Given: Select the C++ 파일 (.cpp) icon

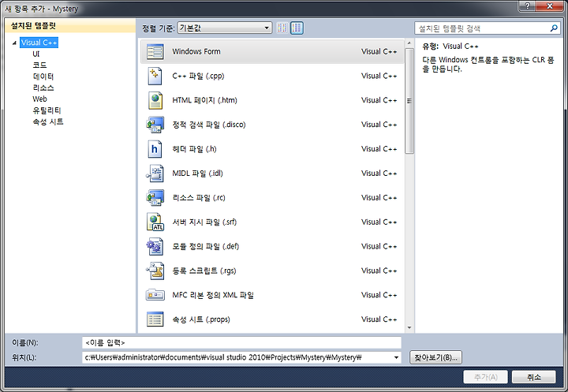Looking at the screenshot, I should [x=155, y=76].
